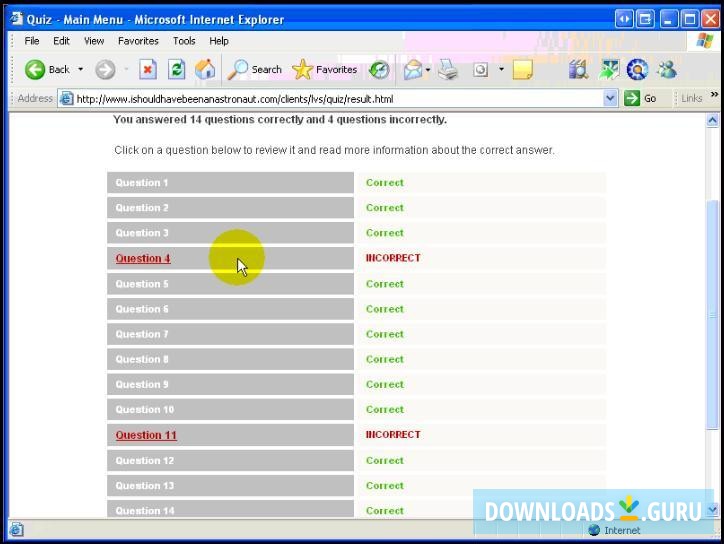This screenshot has width=724, height=544.
Task: Click the Internet zone globe icon
Action: [x=595, y=530]
